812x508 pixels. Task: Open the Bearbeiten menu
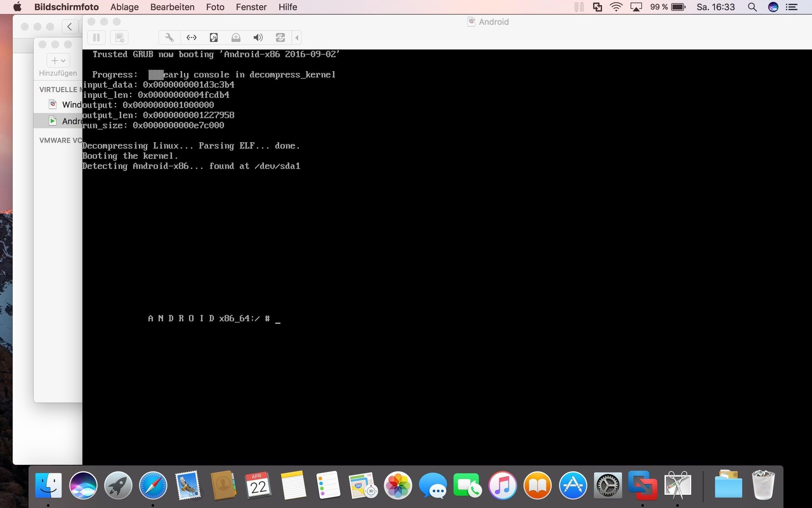click(x=172, y=7)
